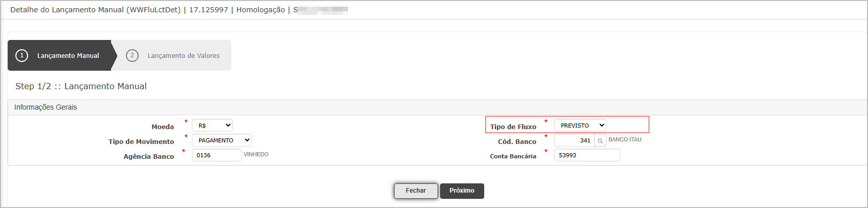The image size is (868, 208).
Task: Click the VINHEDO agency name text
Action: 256,154
